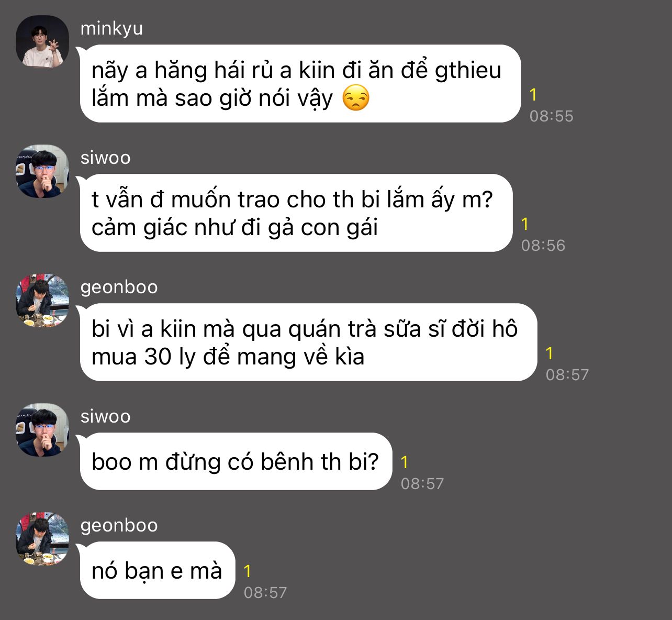The image size is (672, 620).
Task: Click the last geonboo username label
Action: coord(119,526)
